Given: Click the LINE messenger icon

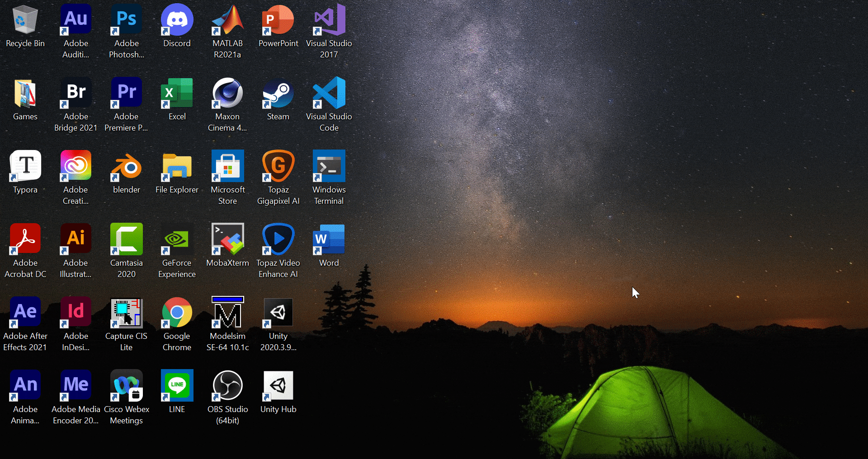Looking at the screenshot, I should point(177,386).
